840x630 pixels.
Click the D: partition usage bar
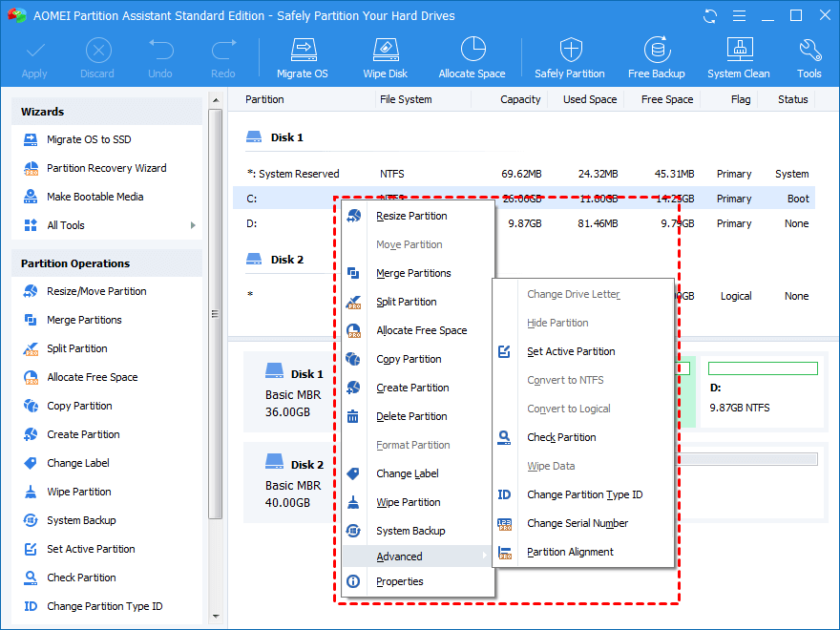[763, 368]
